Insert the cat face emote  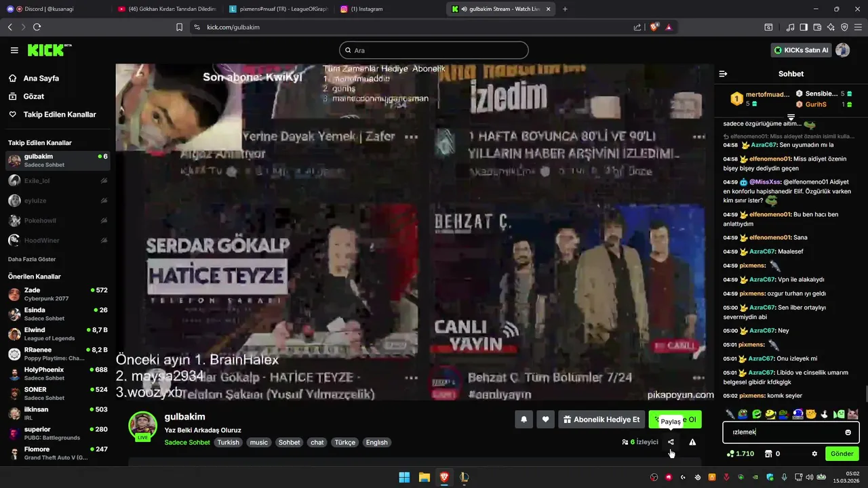[853, 414]
